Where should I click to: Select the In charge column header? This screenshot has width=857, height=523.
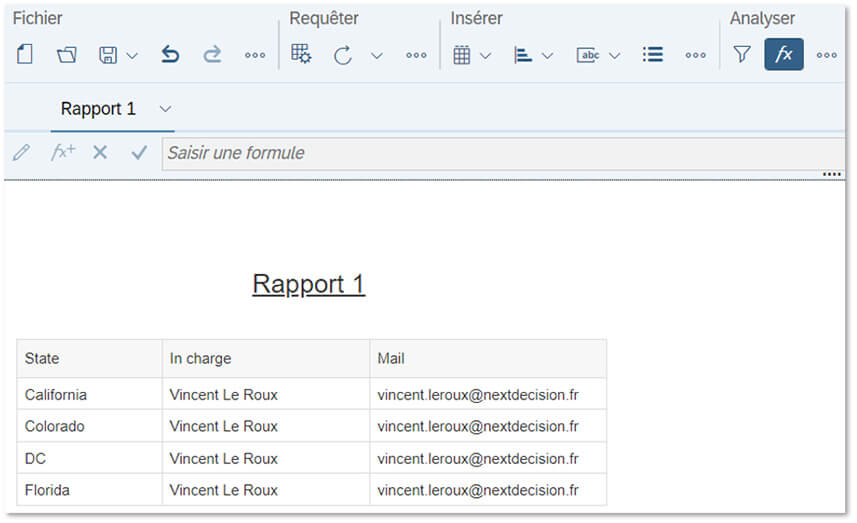(266, 359)
